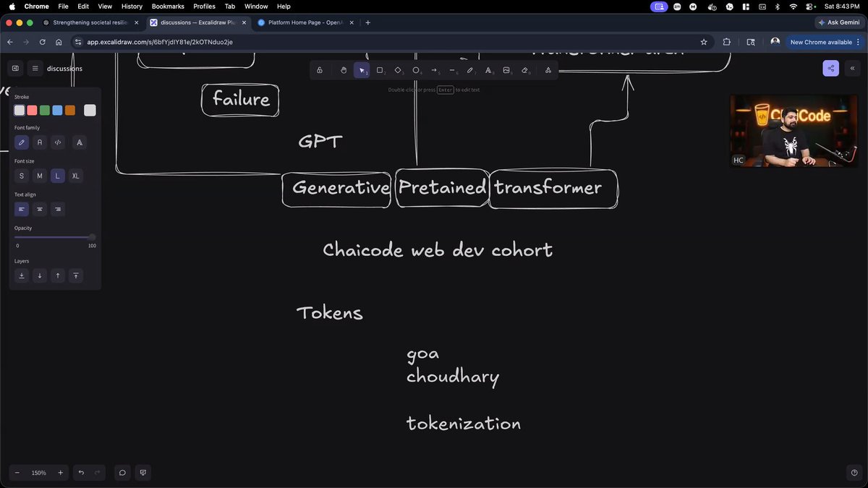The image size is (868, 488).
Task: Choose the normal font family
Action: pyautogui.click(x=40, y=142)
